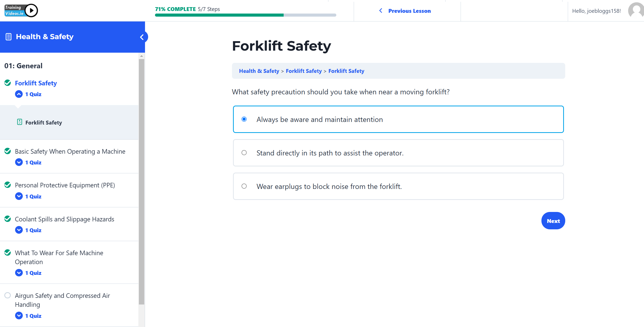
Task: Click the course progress bar
Action: point(245,15)
